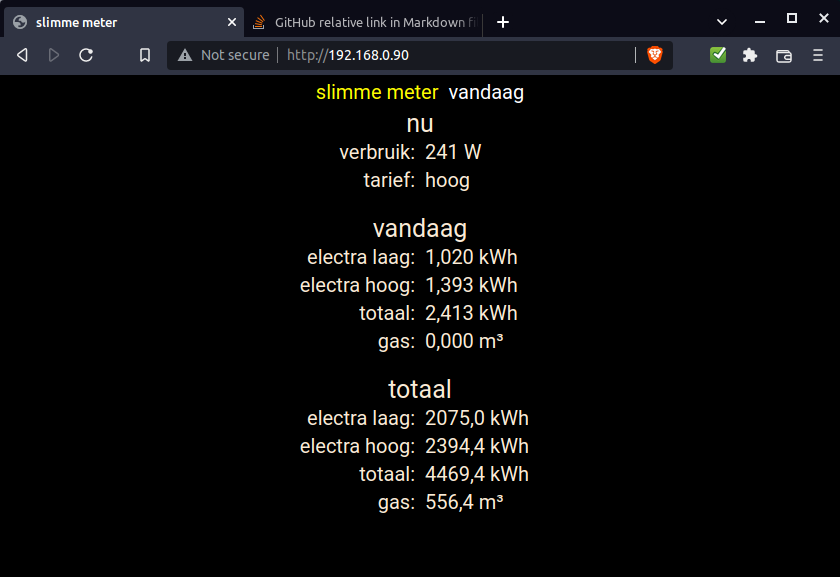This screenshot has width=840, height=577.
Task: Open a new tab with plus button
Action: 502,22
